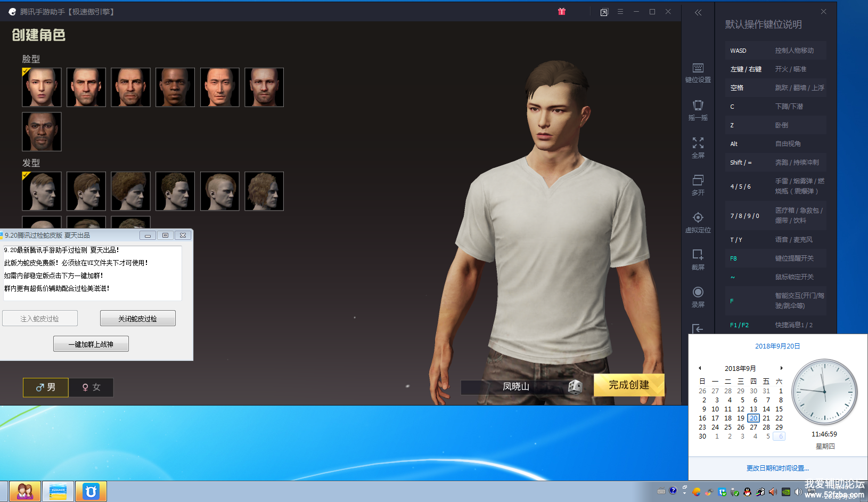The width and height of the screenshot is (868, 502).
Task: Click the safely remove hardware tray icon
Action: [x=735, y=492]
